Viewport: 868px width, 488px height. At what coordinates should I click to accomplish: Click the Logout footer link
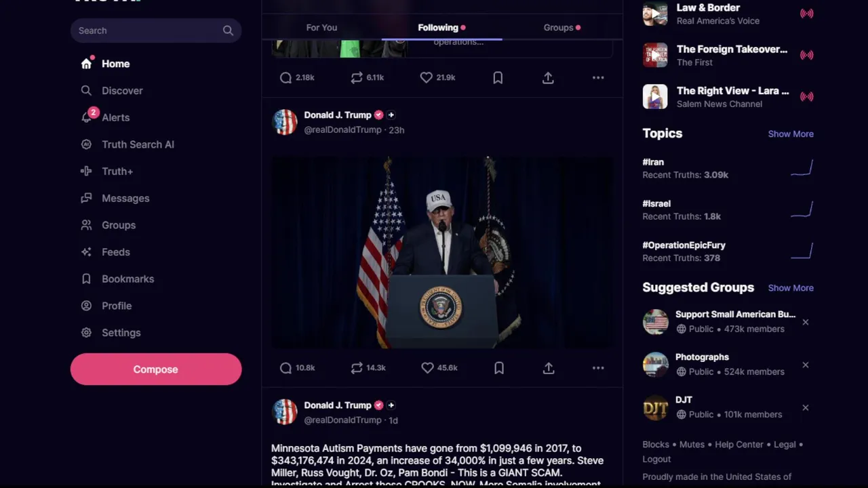coord(656,459)
